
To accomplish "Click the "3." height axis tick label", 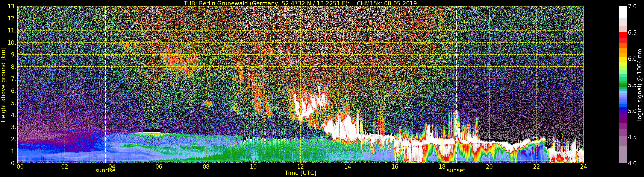I will (14, 127).
